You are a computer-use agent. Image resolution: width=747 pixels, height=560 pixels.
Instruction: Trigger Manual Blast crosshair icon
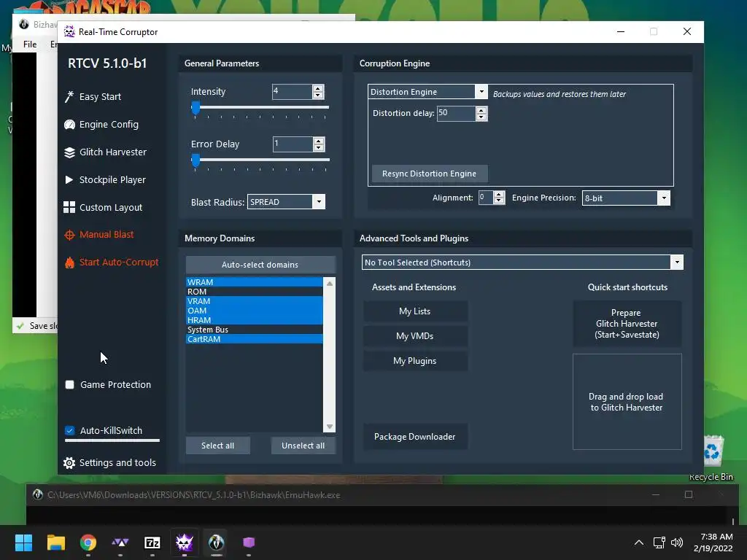(x=69, y=235)
